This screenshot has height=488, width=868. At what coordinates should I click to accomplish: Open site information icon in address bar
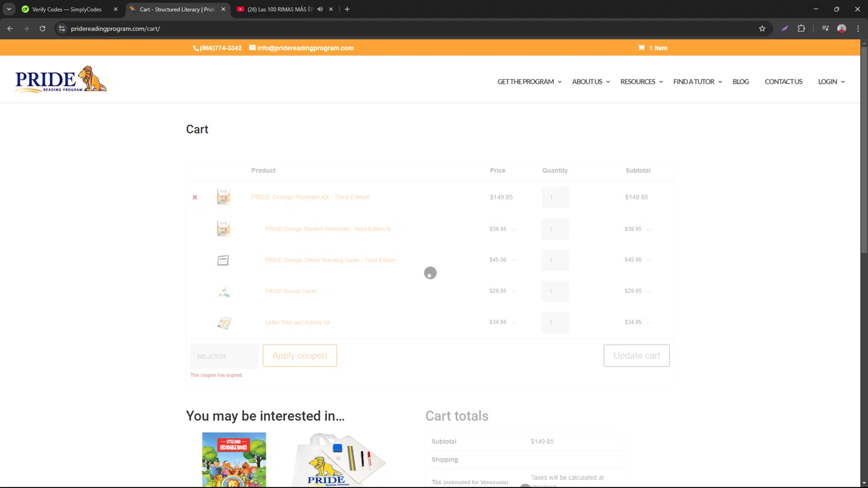62,28
